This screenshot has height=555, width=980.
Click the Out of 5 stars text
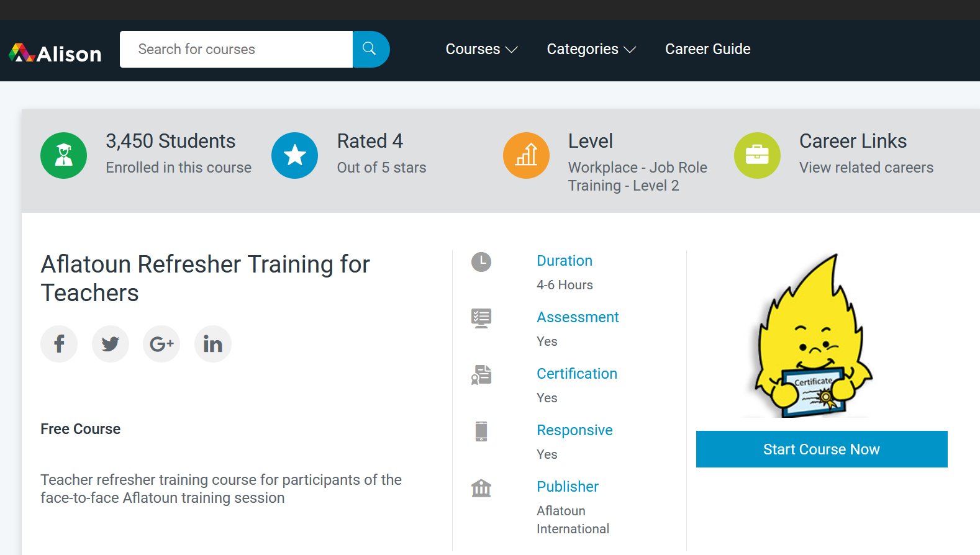click(x=381, y=168)
